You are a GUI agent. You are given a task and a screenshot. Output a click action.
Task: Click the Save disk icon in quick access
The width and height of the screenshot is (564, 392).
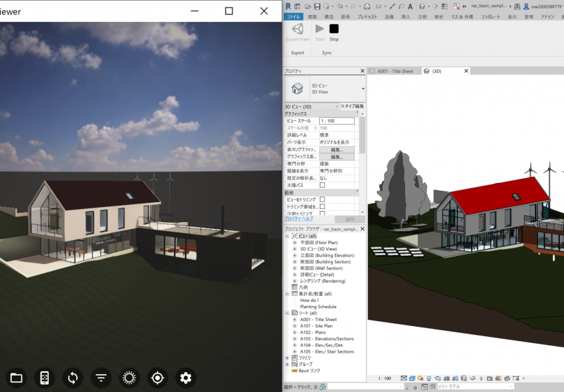[x=317, y=6]
